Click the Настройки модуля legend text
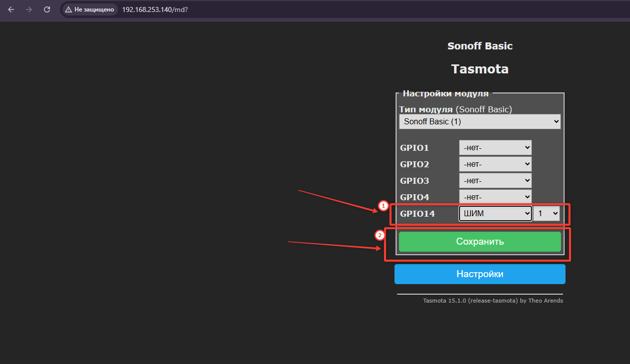Viewport: 630px width, 364px height. click(x=445, y=93)
